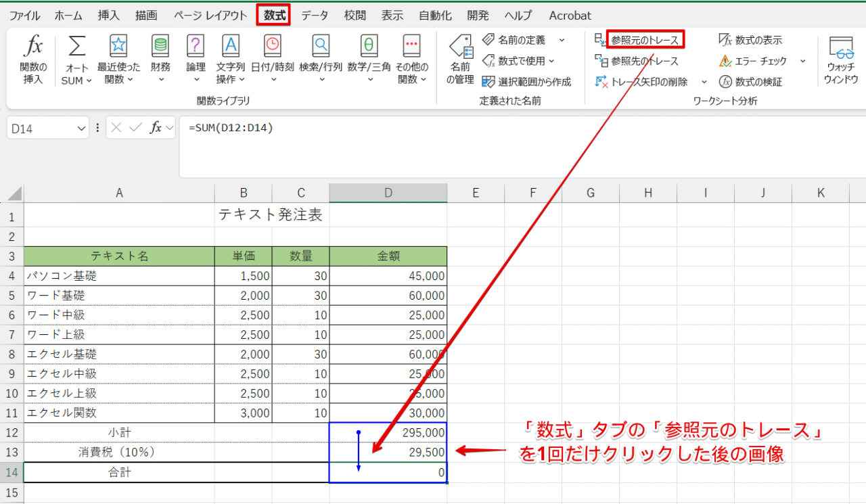Click the formula bar cancel X icon
Image resolution: width=866 pixels, height=504 pixels.
117,127
